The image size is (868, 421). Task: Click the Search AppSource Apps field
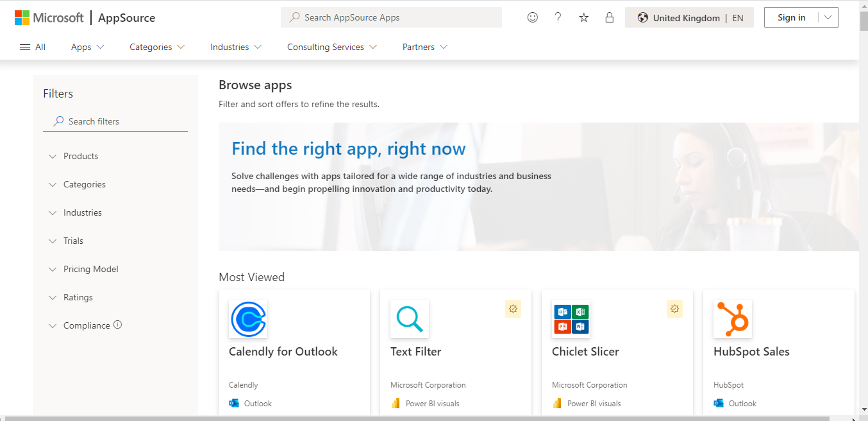click(x=391, y=17)
